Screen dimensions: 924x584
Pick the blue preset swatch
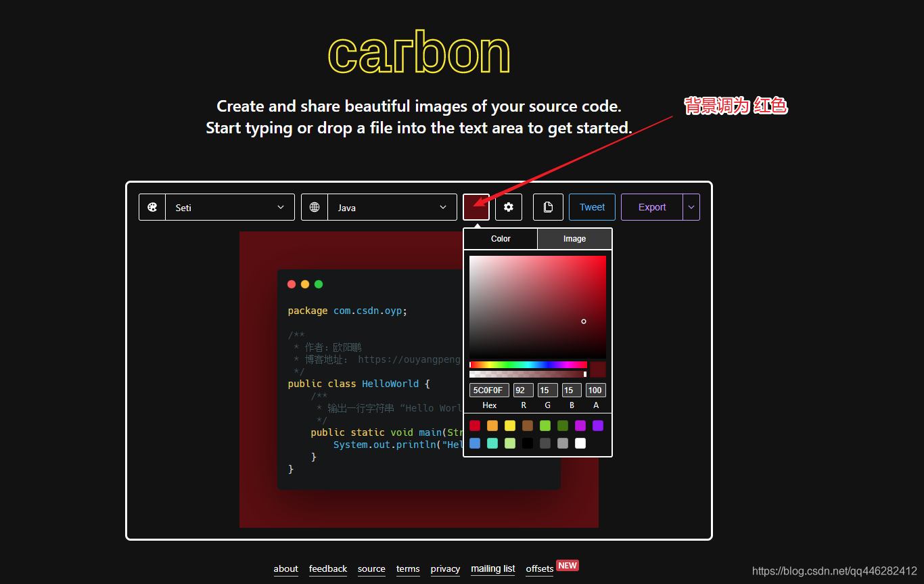(475, 443)
